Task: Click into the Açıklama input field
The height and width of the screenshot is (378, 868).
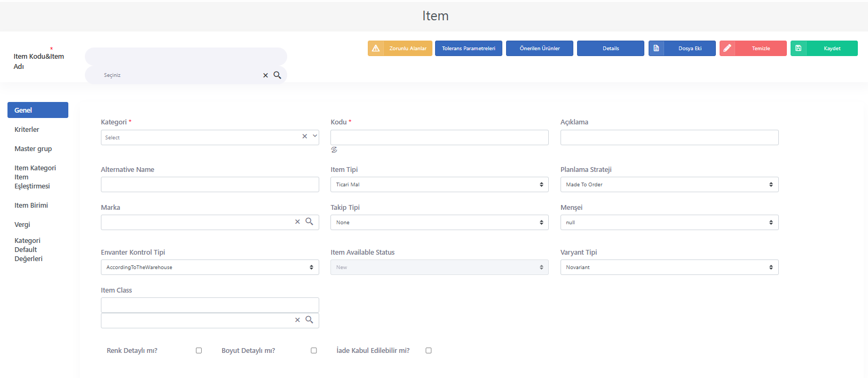Action: pos(669,137)
